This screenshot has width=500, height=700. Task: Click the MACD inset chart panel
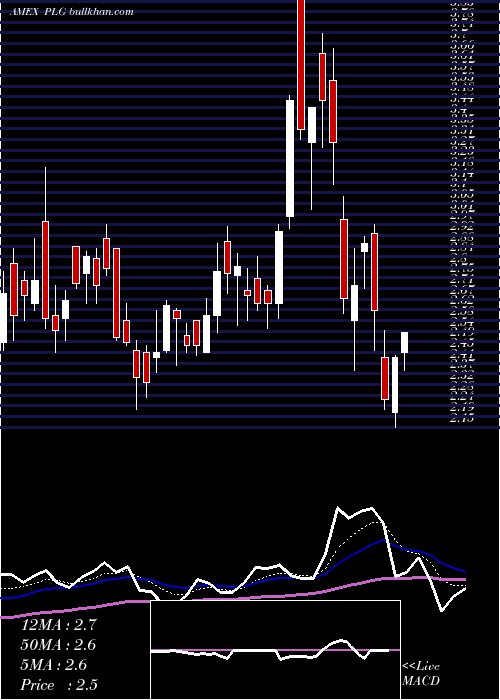275,650
